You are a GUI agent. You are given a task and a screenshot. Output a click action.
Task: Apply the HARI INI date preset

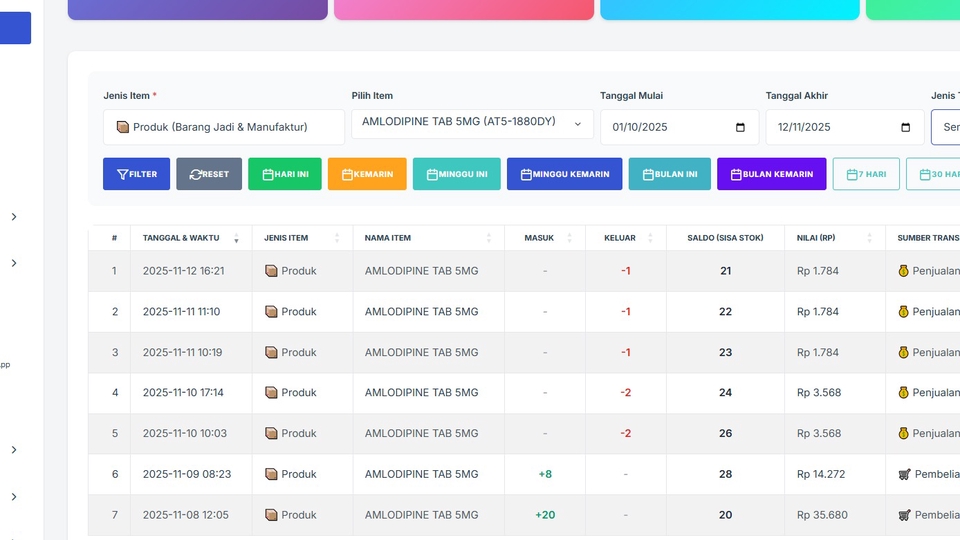[285, 174]
